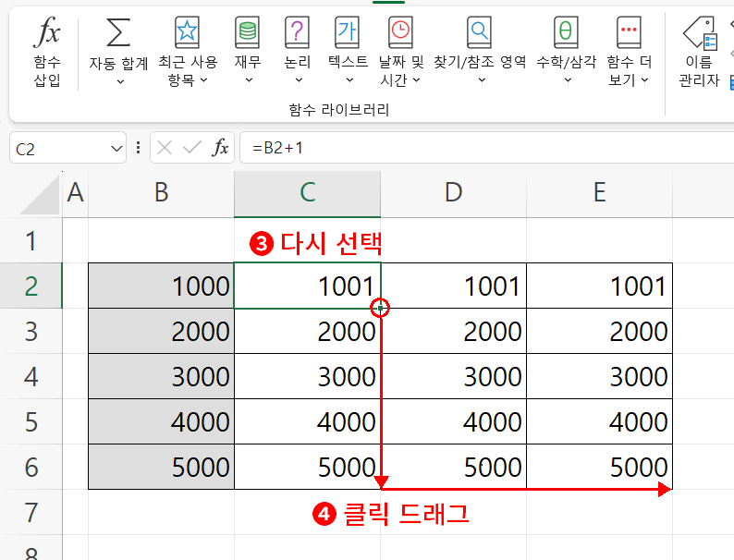Select cell D6 containing 5000
Image resolution: width=734 pixels, height=560 pixels.
tap(453, 468)
